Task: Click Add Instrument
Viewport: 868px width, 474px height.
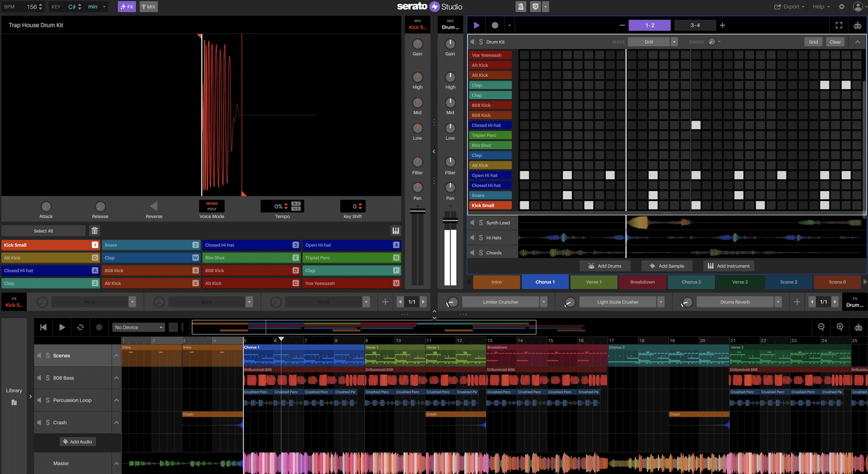Action: point(728,266)
